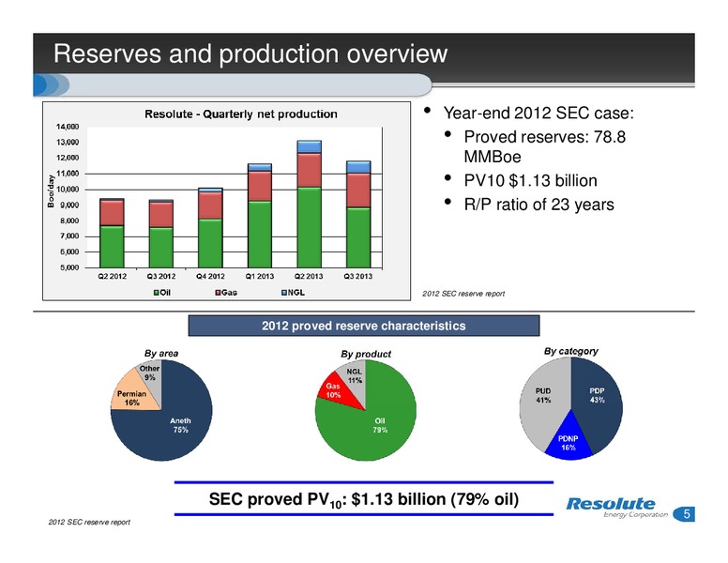This screenshot has width=728, height=563.
Task: Click the 'Q3 2013' axis label
Action: point(358,277)
